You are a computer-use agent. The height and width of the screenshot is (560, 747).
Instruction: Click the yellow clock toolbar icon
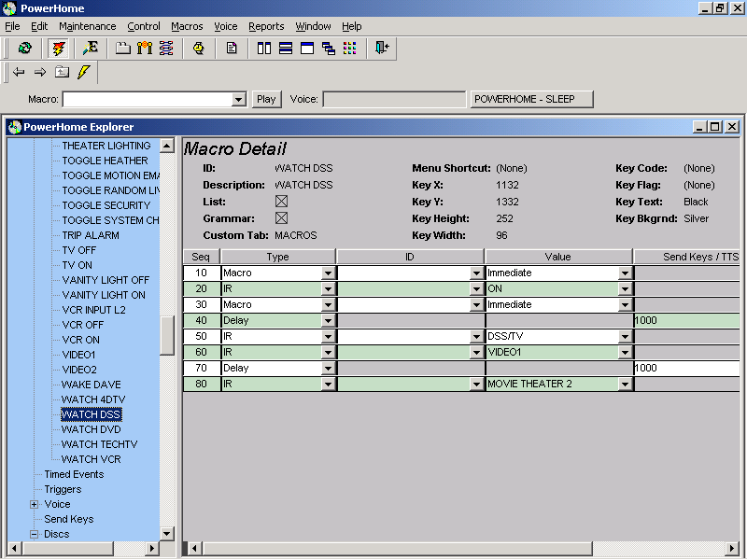(199, 49)
